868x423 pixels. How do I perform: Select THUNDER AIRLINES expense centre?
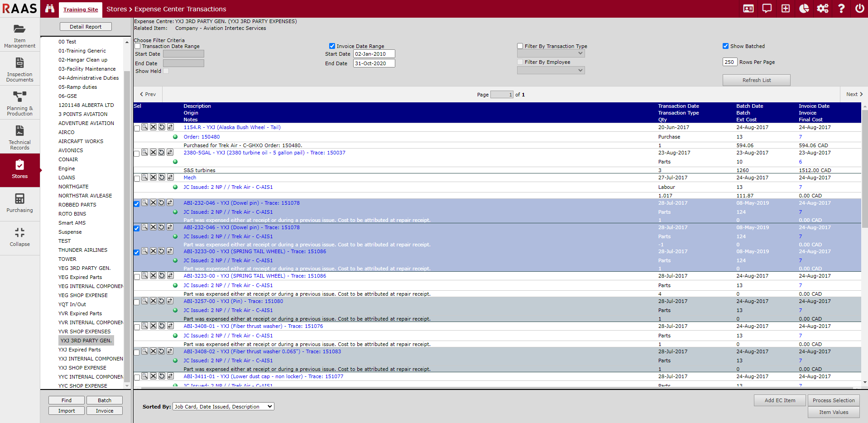coord(83,250)
